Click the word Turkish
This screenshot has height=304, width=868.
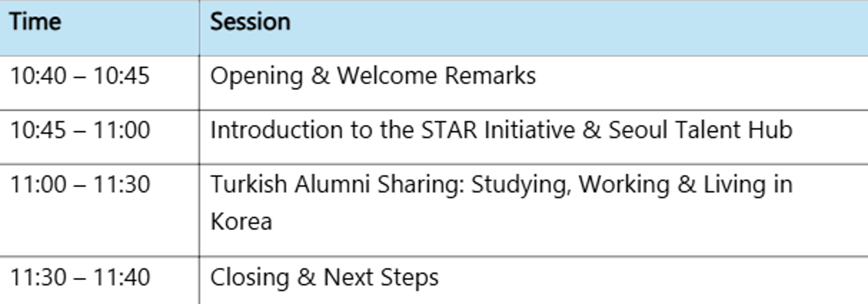(248, 185)
